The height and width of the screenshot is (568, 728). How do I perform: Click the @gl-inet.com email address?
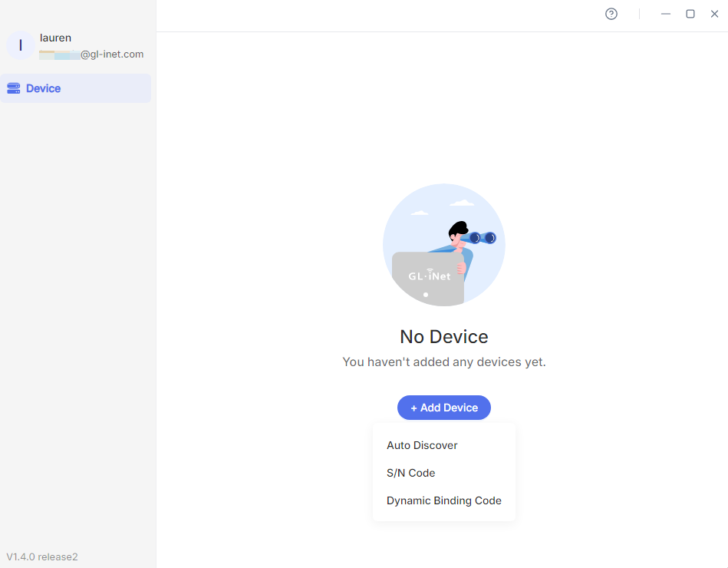tap(91, 54)
